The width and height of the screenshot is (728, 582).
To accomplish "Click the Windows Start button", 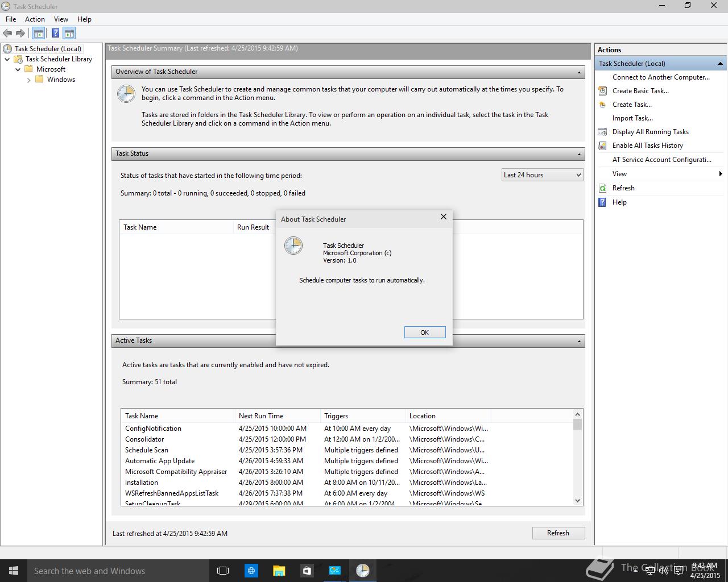I will coord(14,571).
